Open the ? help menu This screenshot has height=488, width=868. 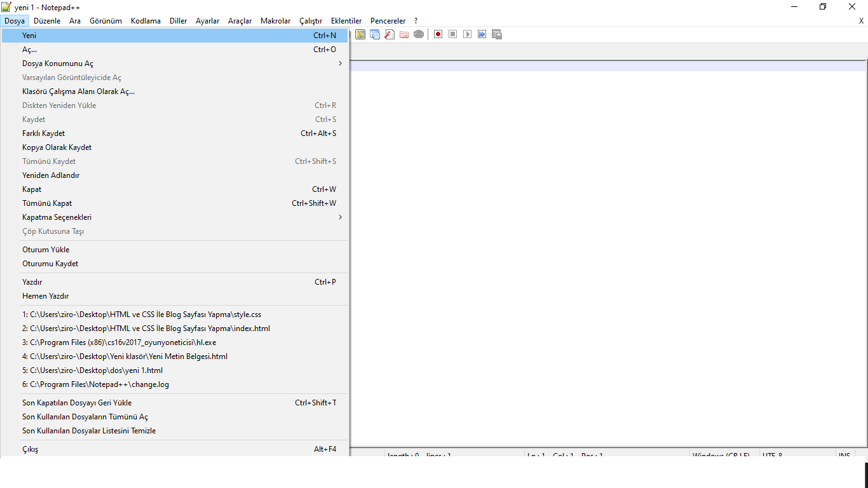[416, 21]
